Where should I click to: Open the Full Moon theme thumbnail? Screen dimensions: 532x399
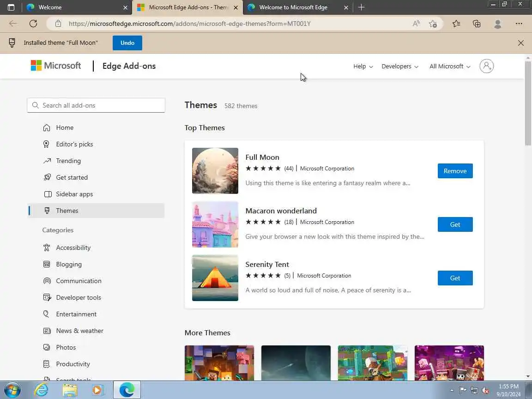coord(215,171)
